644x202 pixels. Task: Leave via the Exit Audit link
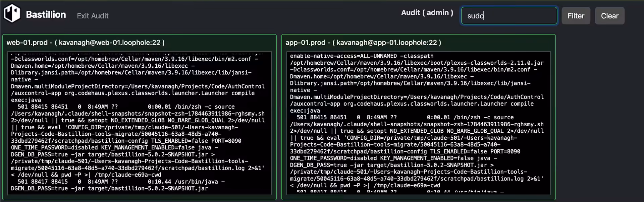93,16
